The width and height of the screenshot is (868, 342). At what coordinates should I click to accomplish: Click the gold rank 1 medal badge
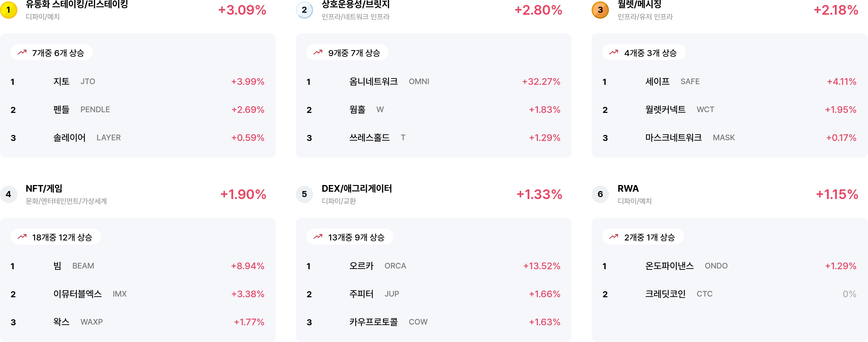tap(9, 10)
